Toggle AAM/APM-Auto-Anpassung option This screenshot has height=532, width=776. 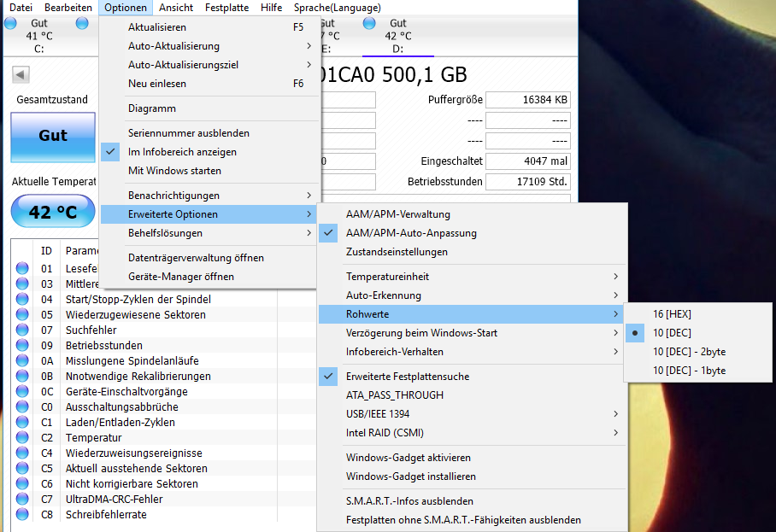[472, 233]
